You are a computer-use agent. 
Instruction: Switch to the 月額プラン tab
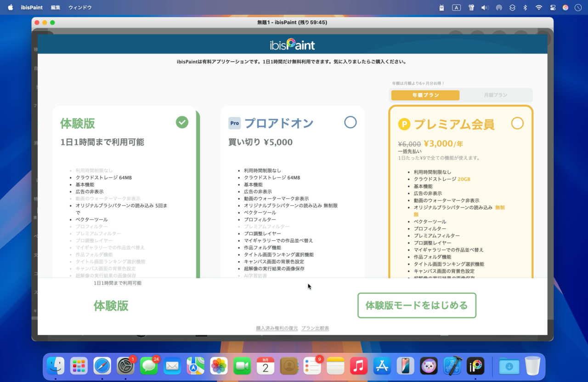click(495, 95)
